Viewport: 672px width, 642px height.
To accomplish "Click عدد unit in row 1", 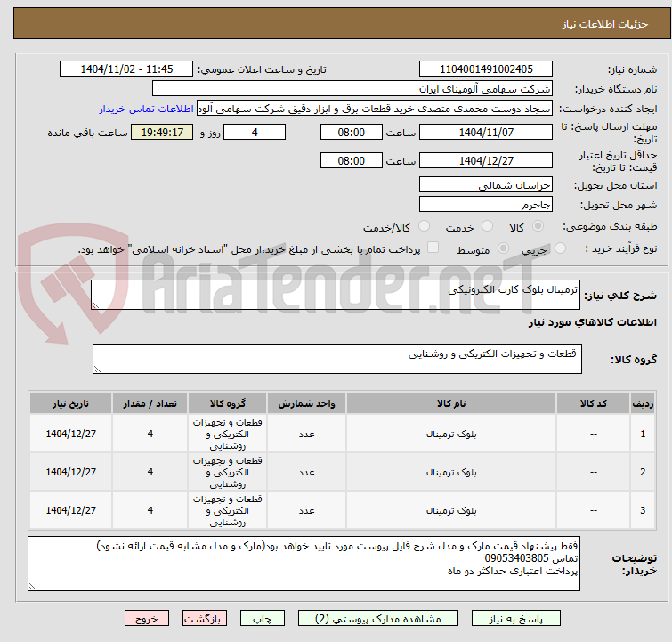I will click(306, 435).
